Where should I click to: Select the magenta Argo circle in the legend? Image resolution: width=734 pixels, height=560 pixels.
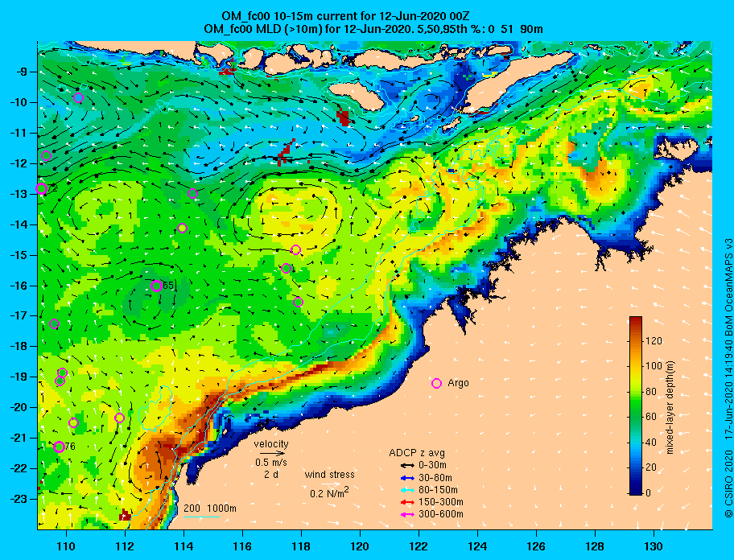point(436,384)
